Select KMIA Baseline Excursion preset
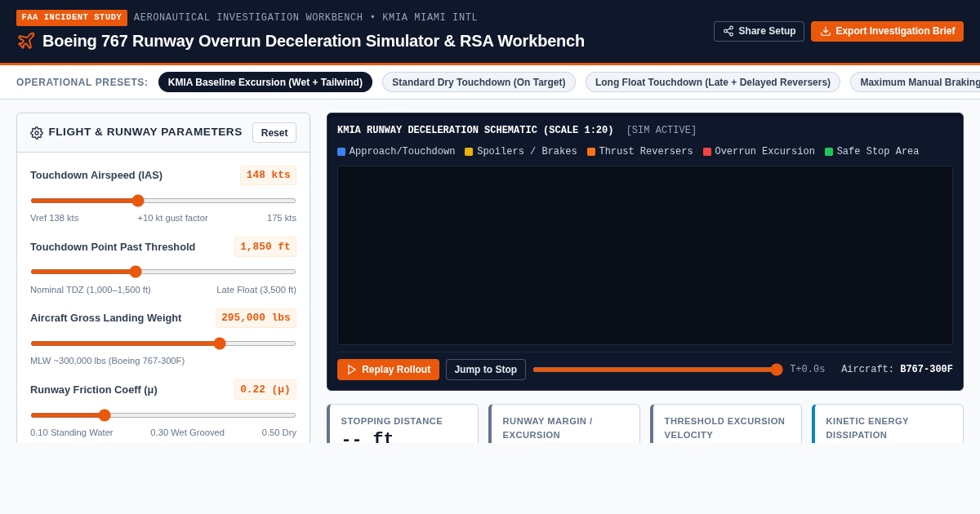This screenshot has height=514, width=980. 265,82
